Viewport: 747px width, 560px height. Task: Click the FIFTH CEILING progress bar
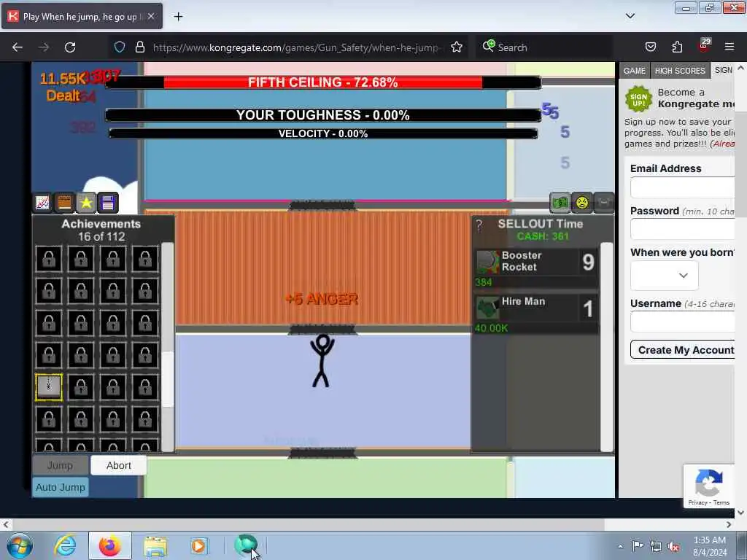tap(323, 82)
